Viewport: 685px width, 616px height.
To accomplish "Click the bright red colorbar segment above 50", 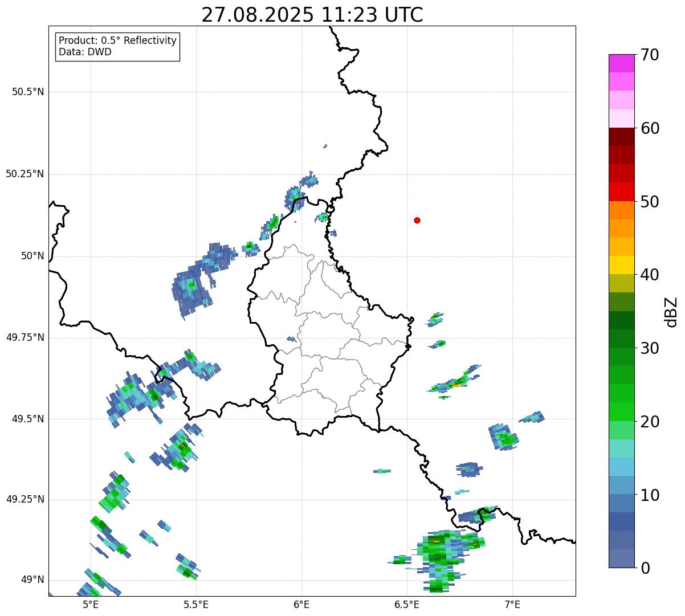I will 621,191.
